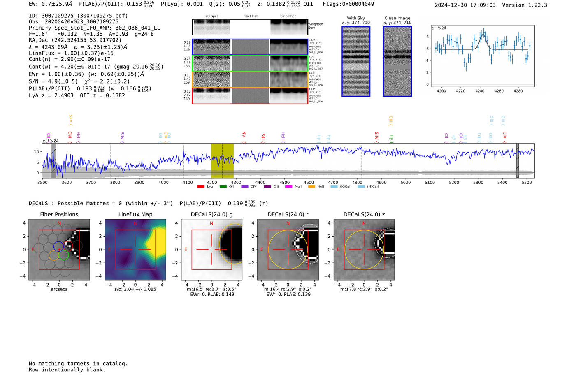This screenshot has width=576, height=392.
Task: Click the blue-bordered 2D spectrum row
Action: pos(250,47)
